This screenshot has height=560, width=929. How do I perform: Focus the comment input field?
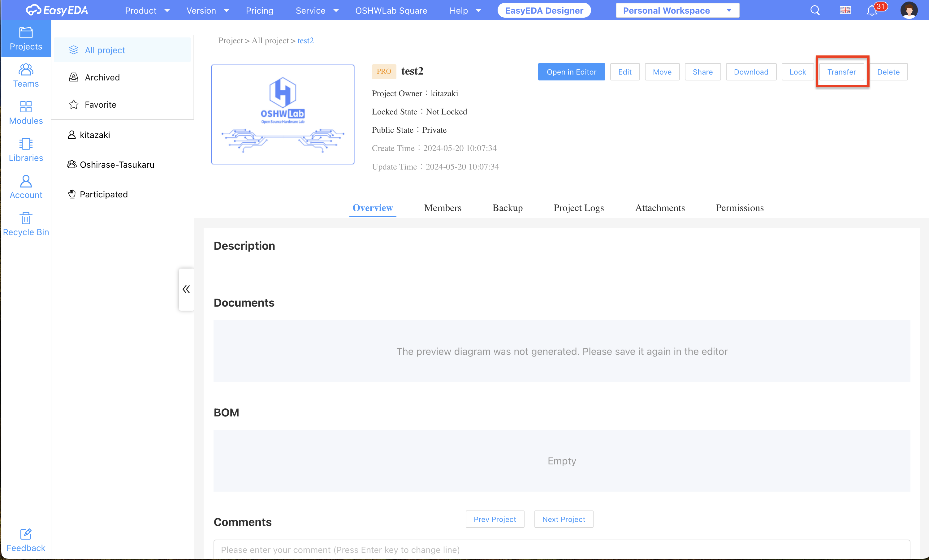(561, 549)
